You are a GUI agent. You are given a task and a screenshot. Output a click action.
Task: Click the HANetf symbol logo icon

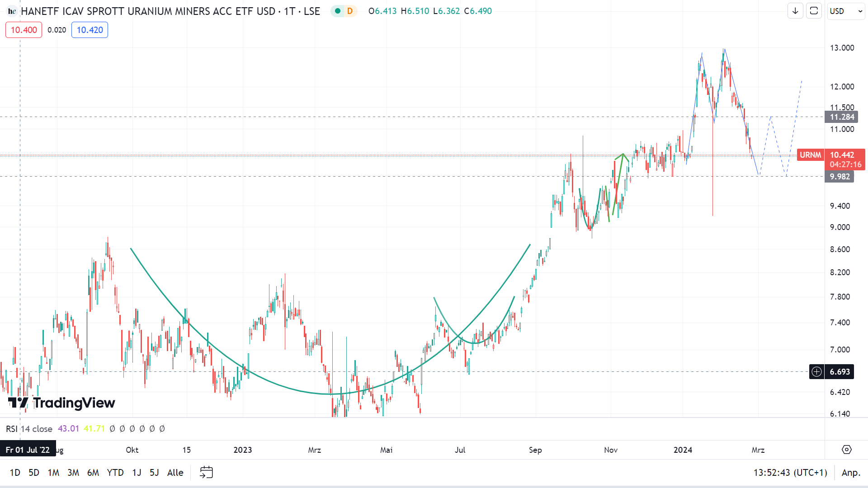tap(12, 11)
